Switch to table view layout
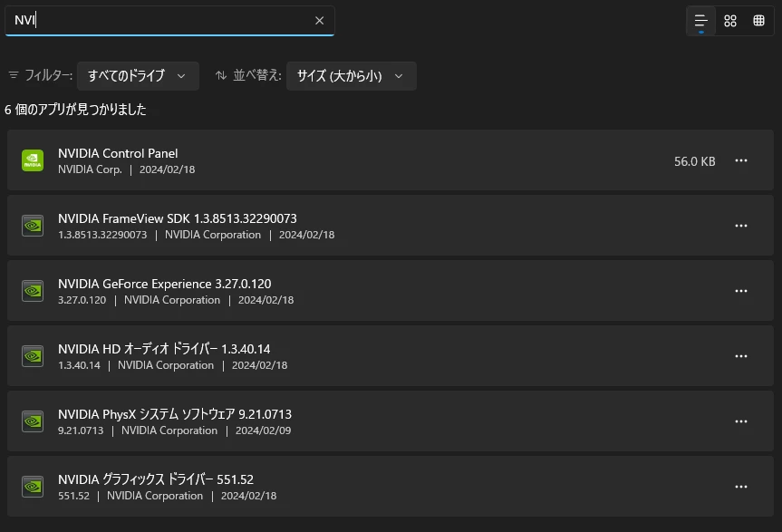The image size is (782, 532). pyautogui.click(x=758, y=21)
